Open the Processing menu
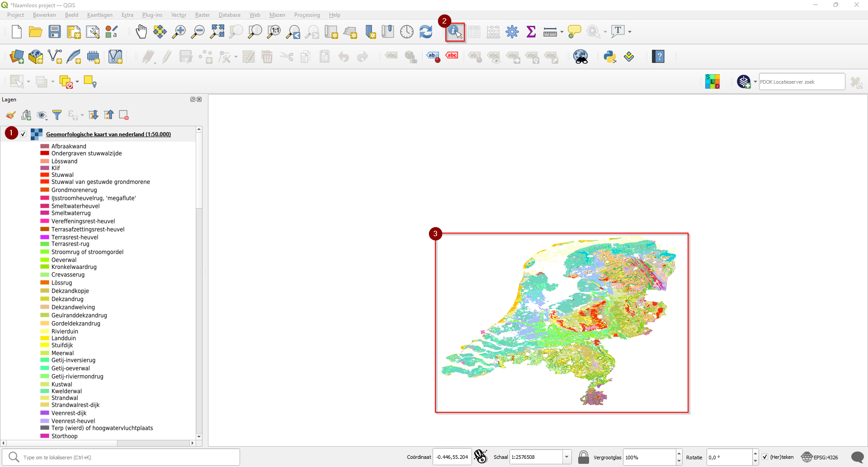 pyautogui.click(x=307, y=15)
